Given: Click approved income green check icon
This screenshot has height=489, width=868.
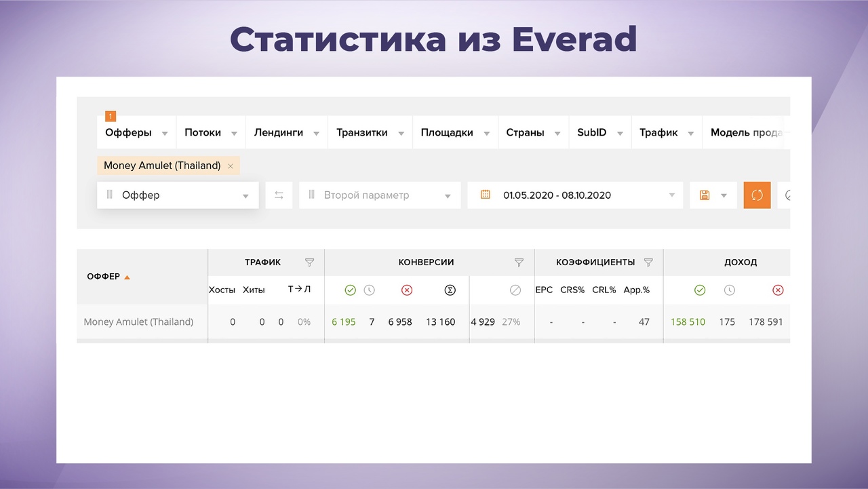Looking at the screenshot, I should click(700, 290).
